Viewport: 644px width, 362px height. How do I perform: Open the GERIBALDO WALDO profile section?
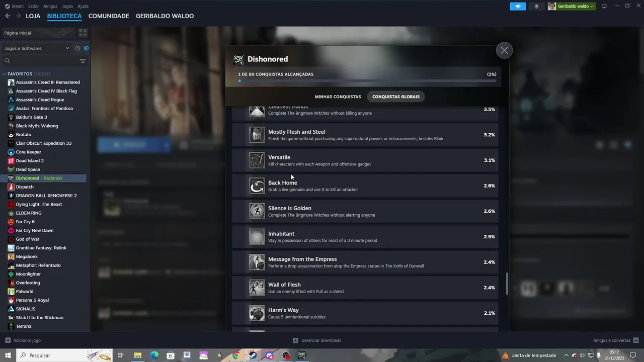point(165,16)
